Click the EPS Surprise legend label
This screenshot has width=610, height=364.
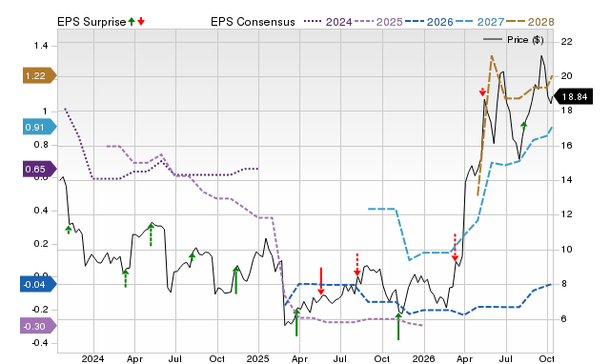click(91, 22)
